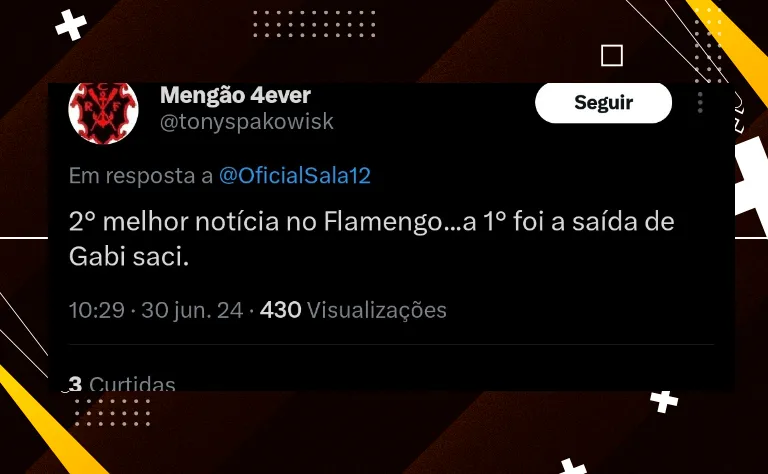Click the tweet text mentioning Flamengo
Image resolution: width=768 pixels, height=474 pixels.
(x=372, y=238)
